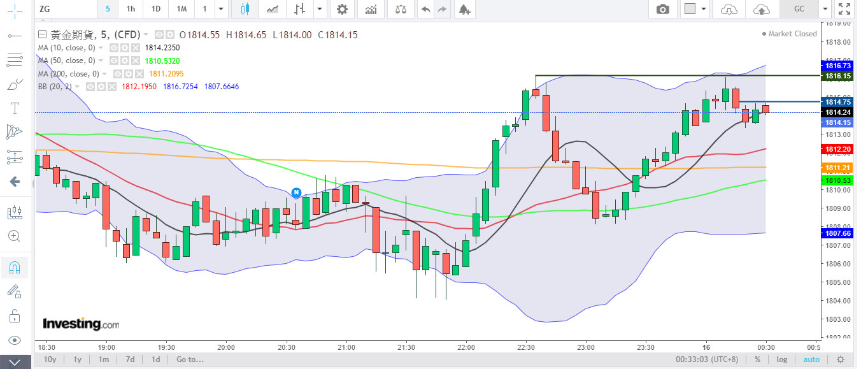
Task: Select the Text drawing tool
Action: [x=14, y=108]
